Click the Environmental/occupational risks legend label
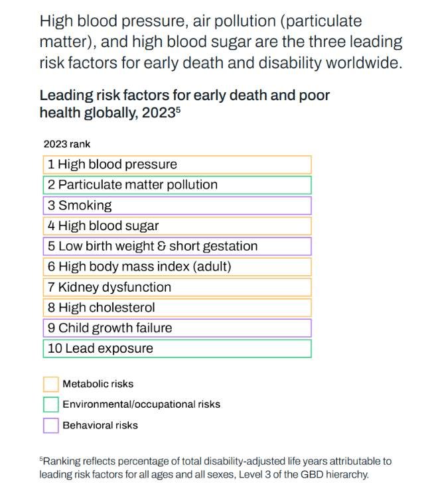 (141, 405)
